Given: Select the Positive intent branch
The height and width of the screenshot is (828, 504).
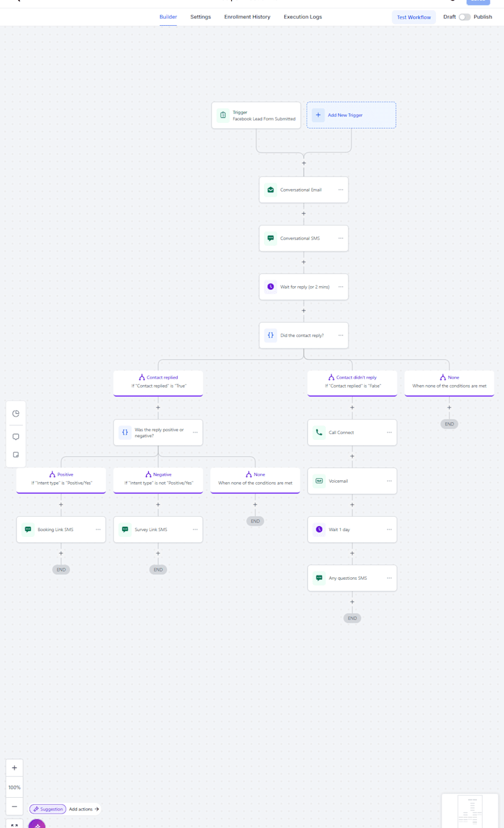Looking at the screenshot, I should (x=61, y=480).
